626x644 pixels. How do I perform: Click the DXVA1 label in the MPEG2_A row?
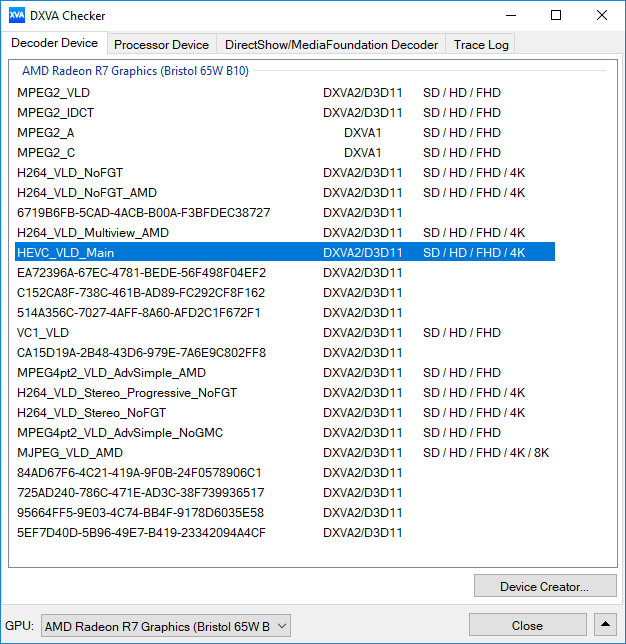tap(363, 133)
